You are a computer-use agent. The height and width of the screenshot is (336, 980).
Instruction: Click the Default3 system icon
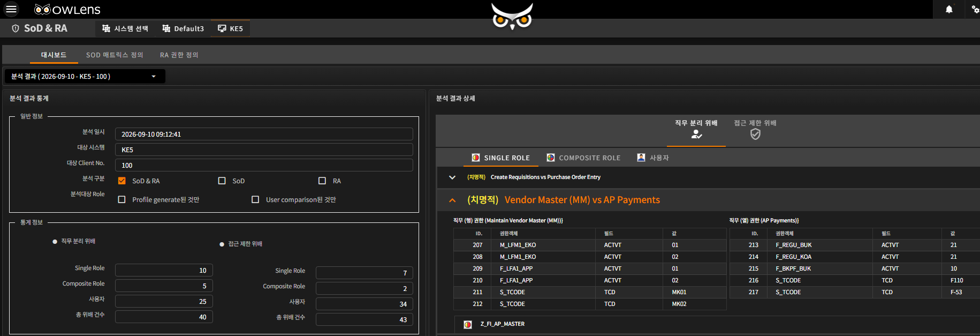[166, 28]
